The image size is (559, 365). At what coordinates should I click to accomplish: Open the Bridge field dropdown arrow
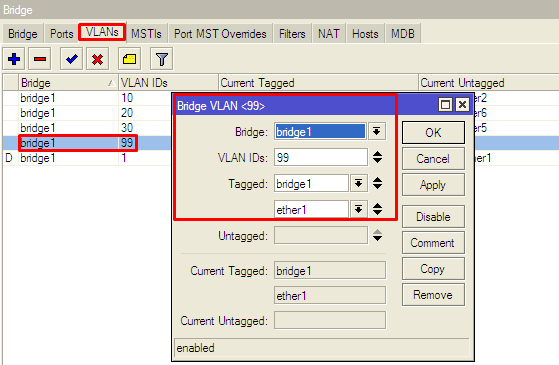coord(376,131)
